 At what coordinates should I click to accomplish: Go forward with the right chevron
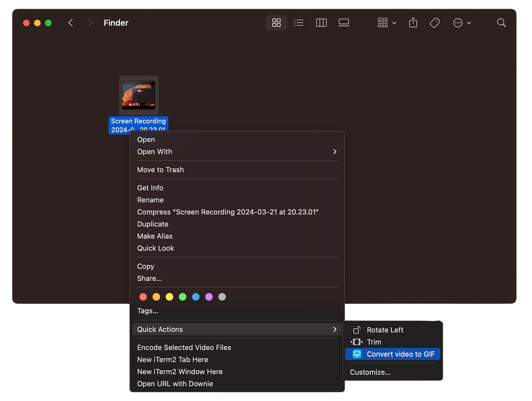click(90, 23)
